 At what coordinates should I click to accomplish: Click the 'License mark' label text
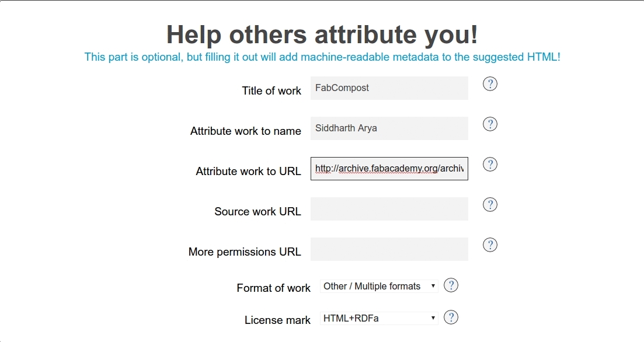tap(278, 320)
